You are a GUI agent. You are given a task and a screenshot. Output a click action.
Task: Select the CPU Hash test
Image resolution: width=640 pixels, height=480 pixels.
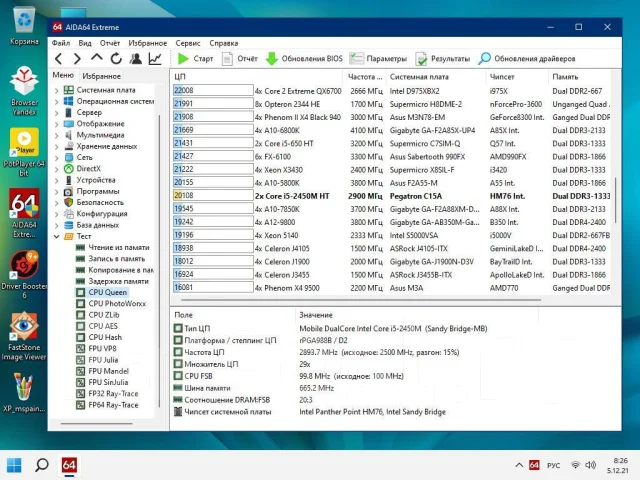pos(105,337)
